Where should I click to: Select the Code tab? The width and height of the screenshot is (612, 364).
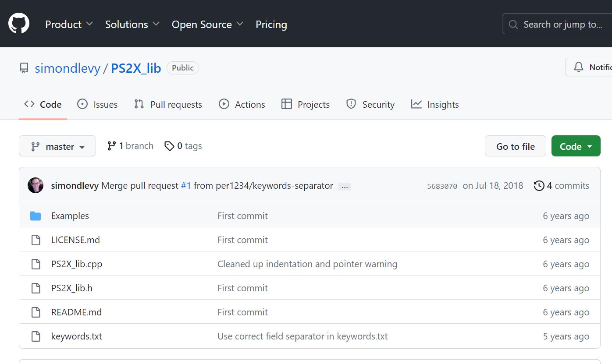click(x=43, y=104)
